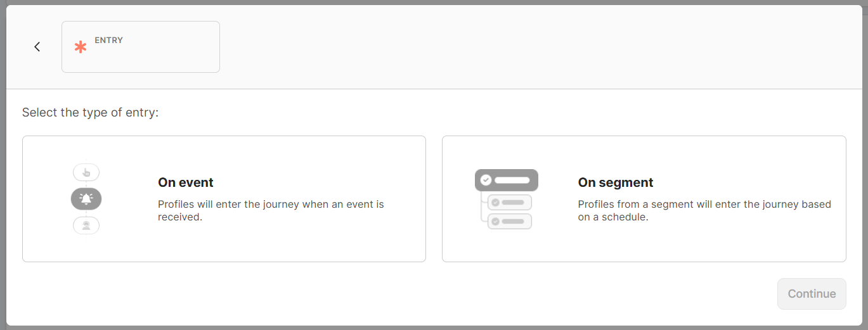Click the Continue button
868x330 pixels.
coord(812,294)
